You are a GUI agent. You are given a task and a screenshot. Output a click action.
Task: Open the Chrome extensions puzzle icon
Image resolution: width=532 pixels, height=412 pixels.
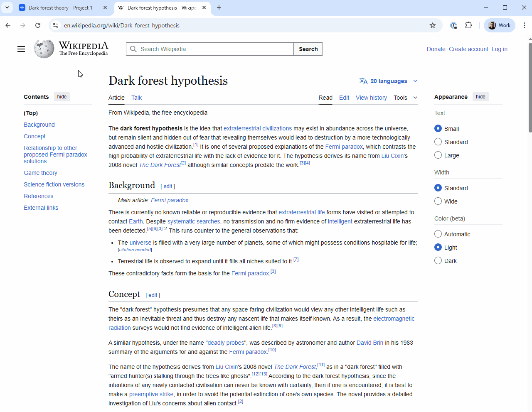coord(469,25)
